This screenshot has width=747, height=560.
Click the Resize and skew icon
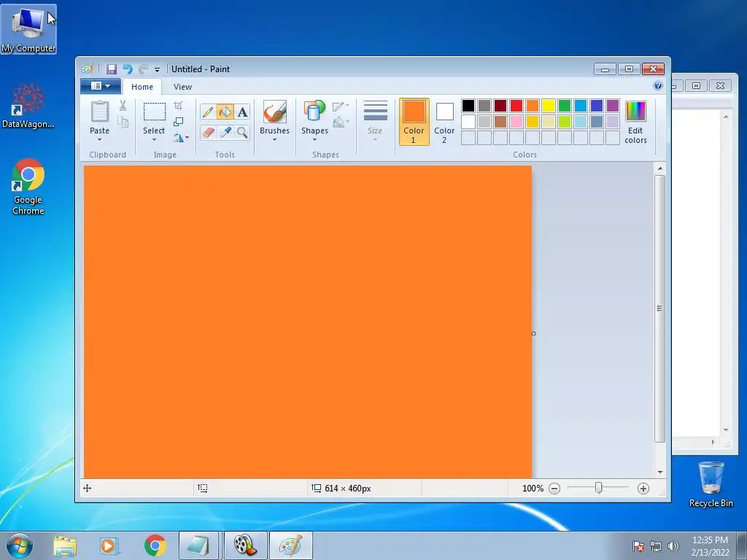(178, 122)
